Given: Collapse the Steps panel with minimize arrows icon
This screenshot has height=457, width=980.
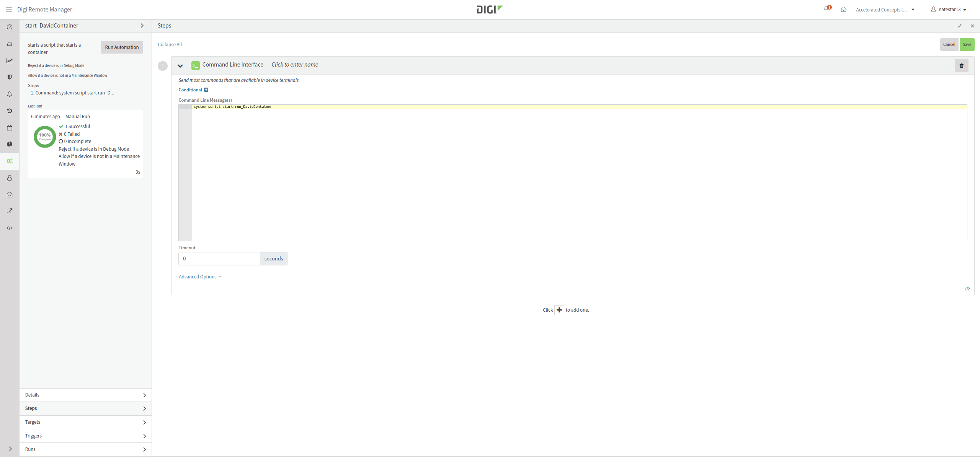Looking at the screenshot, I should [960, 26].
